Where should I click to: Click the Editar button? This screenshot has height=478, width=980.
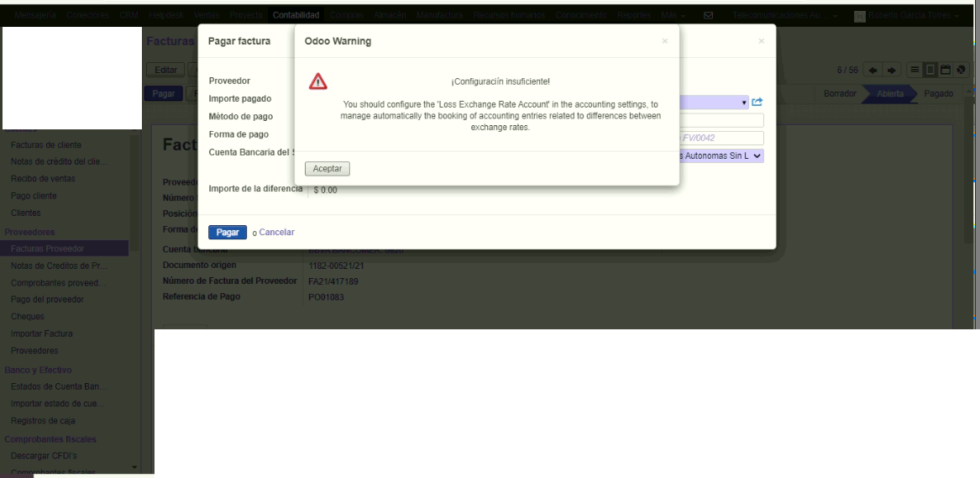[x=165, y=70]
